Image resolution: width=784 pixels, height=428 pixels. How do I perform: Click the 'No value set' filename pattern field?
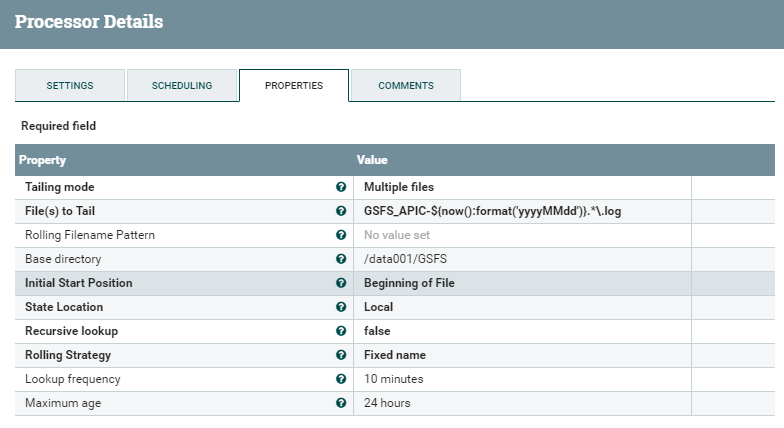click(x=397, y=235)
